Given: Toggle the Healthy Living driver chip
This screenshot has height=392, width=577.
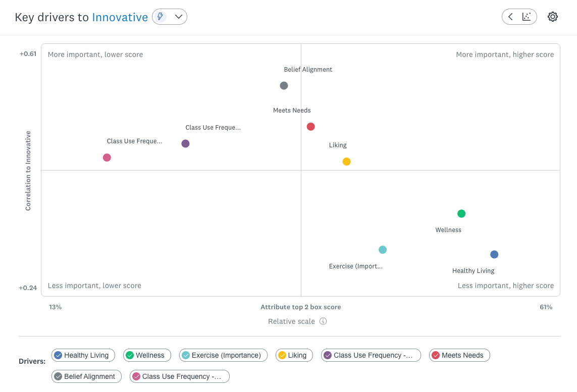Looking at the screenshot, I should [x=83, y=355].
